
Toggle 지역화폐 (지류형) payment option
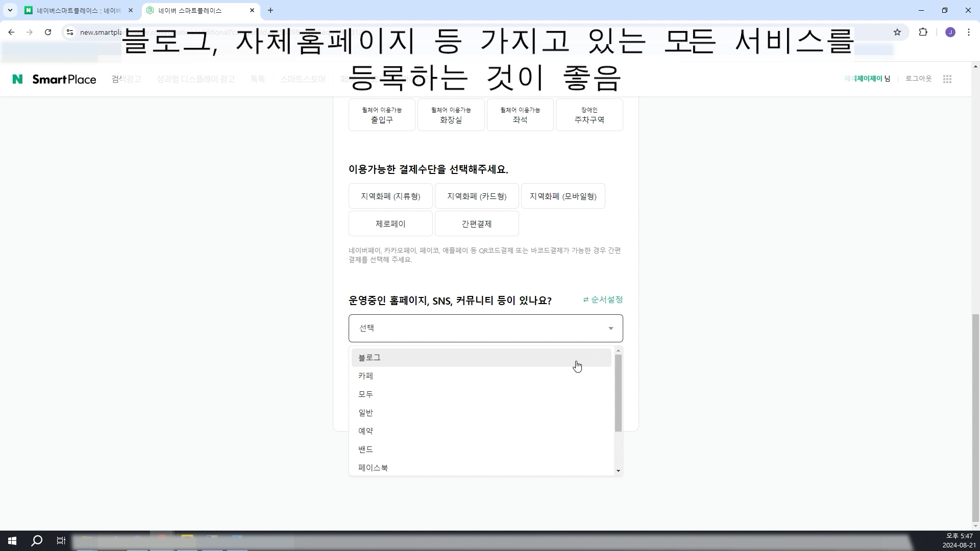point(390,196)
